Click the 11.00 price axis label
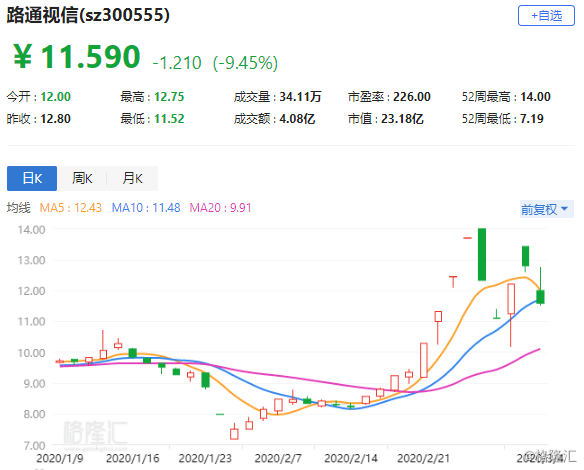Image resolution: width=584 pixels, height=470 pixels. tap(31, 321)
